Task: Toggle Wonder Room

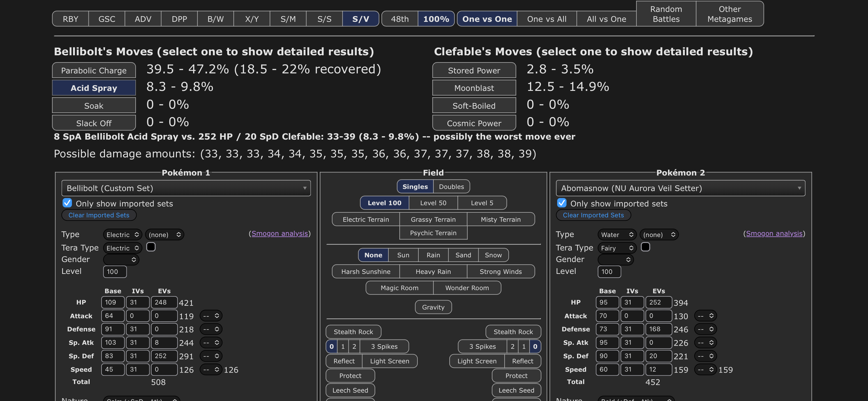Action: point(467,288)
